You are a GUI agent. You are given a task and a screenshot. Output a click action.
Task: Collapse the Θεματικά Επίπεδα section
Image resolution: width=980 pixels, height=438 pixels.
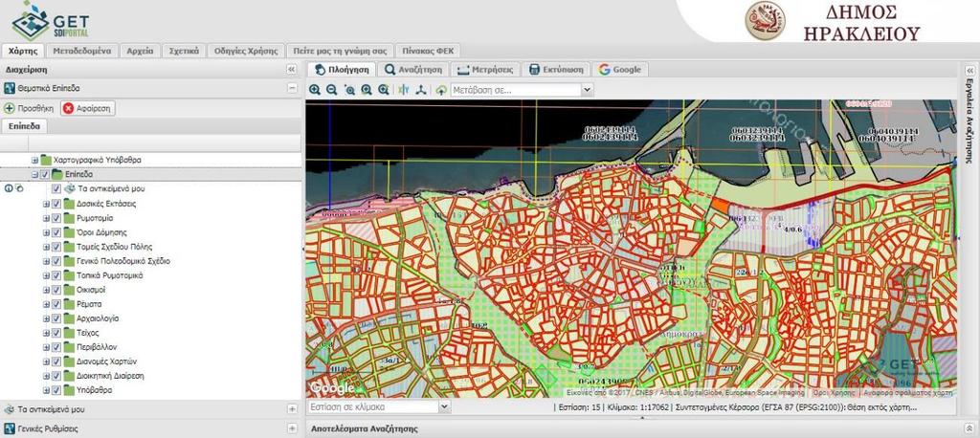coord(292,88)
